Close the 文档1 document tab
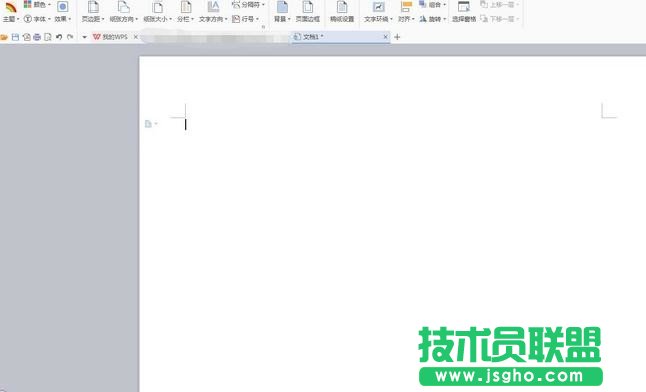 (x=385, y=37)
